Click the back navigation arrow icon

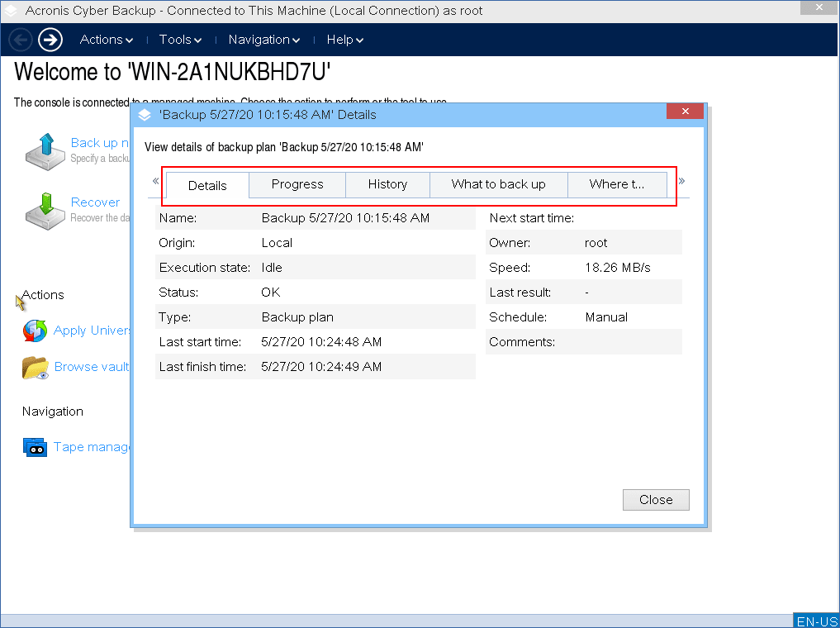(x=21, y=40)
